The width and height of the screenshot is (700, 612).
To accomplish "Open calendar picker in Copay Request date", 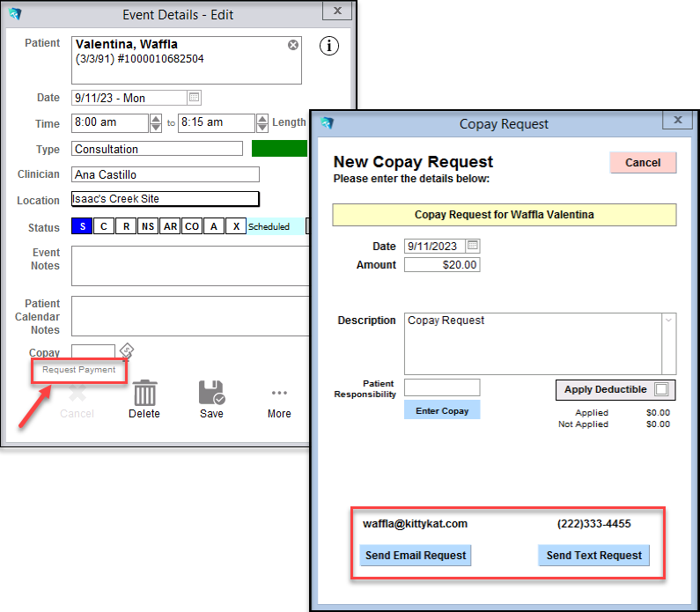I will click(472, 246).
